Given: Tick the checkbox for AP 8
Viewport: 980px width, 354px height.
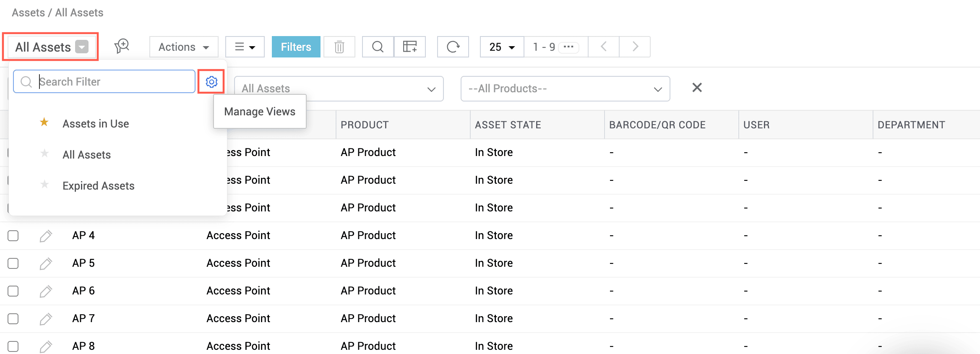Looking at the screenshot, I should [13, 346].
